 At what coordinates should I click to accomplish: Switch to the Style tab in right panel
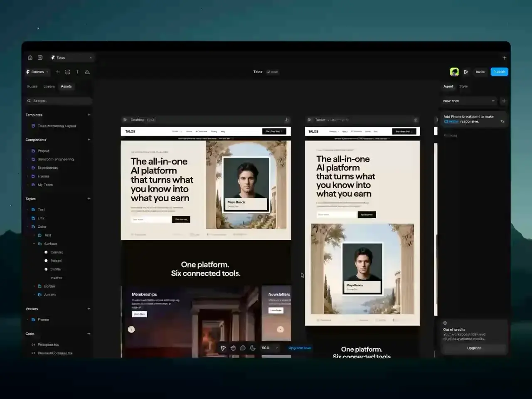coord(463,86)
